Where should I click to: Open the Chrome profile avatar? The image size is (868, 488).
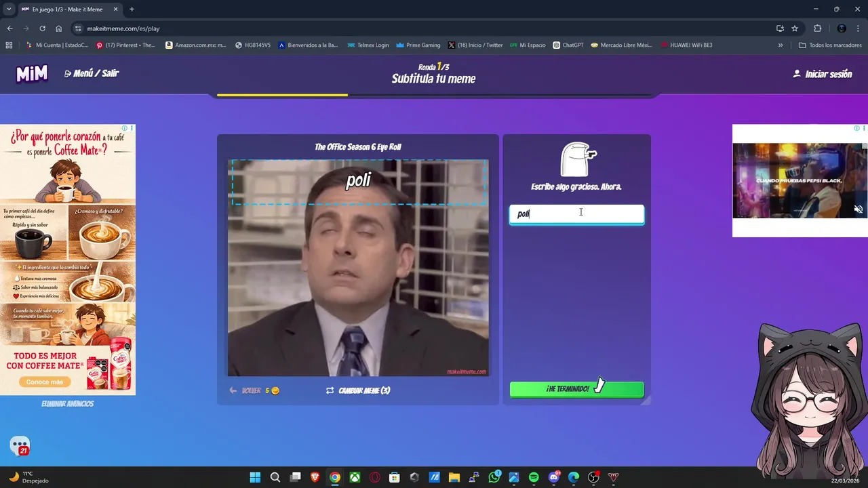pos(842,28)
